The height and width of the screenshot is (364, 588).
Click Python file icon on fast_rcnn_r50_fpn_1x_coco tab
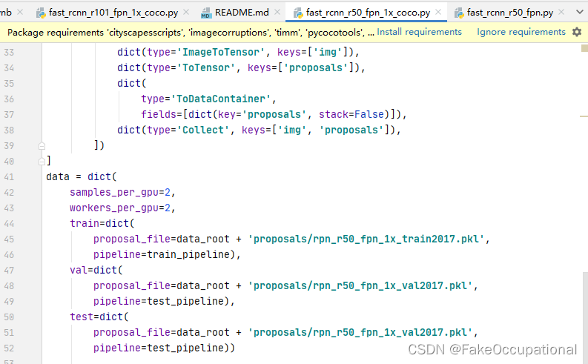[x=298, y=13]
